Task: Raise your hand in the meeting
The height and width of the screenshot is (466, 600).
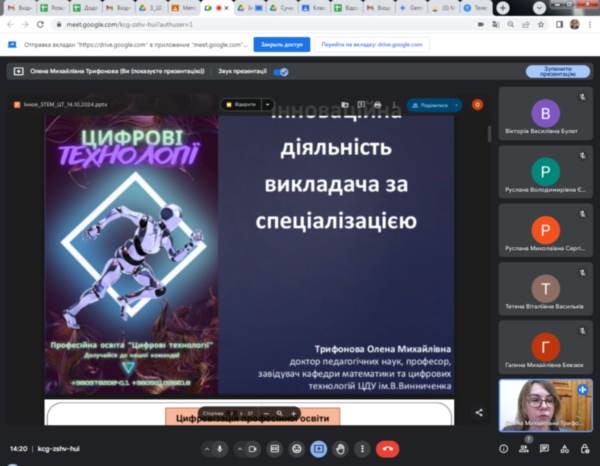Action: (340, 449)
